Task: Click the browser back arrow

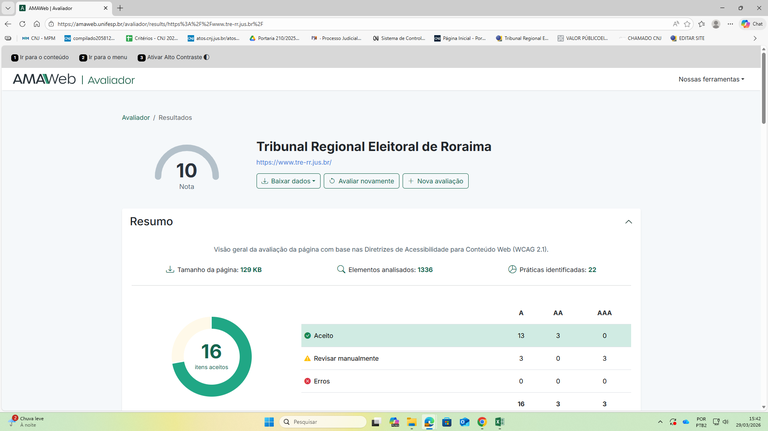Action: point(8,23)
